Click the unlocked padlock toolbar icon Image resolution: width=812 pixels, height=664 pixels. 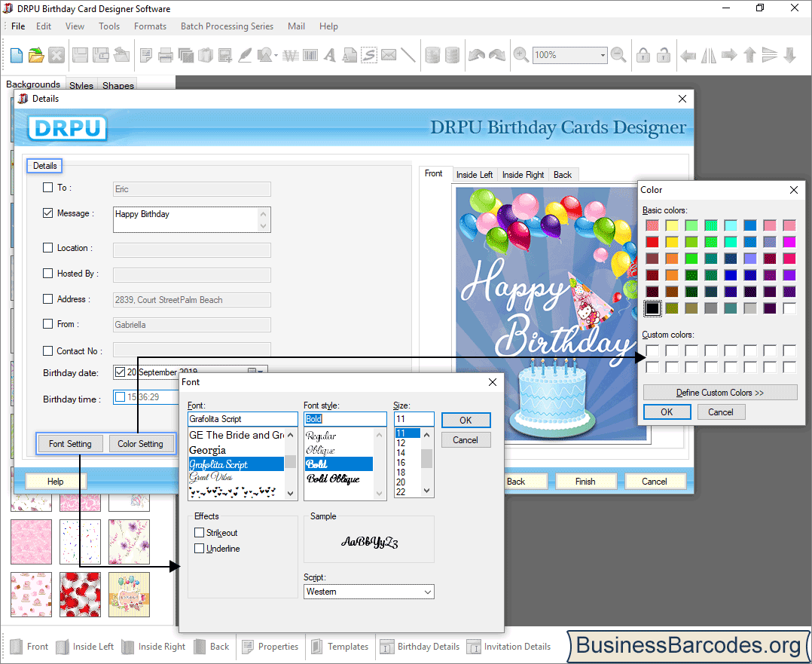664,55
